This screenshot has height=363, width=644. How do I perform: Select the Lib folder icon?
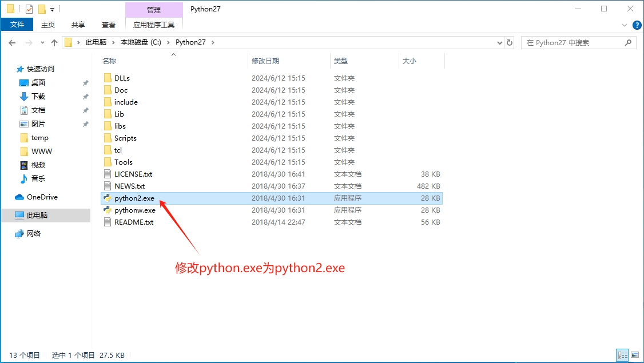pos(108,114)
